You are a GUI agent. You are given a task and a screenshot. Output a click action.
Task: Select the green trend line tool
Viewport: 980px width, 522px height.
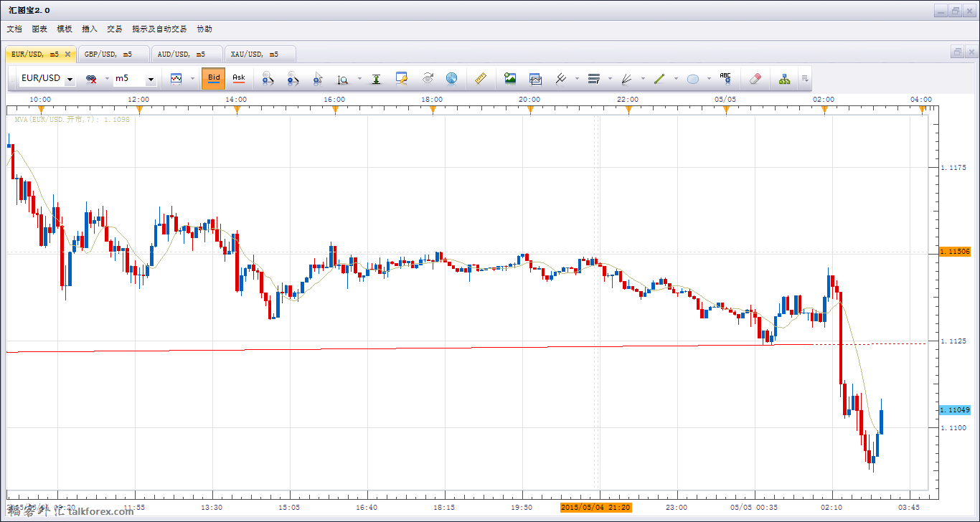point(659,79)
